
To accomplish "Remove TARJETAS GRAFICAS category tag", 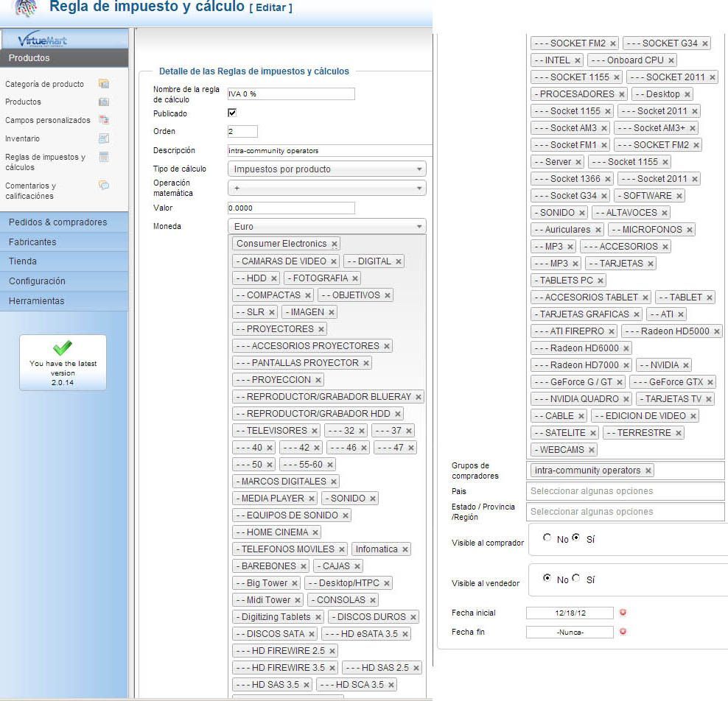I will pos(637,314).
